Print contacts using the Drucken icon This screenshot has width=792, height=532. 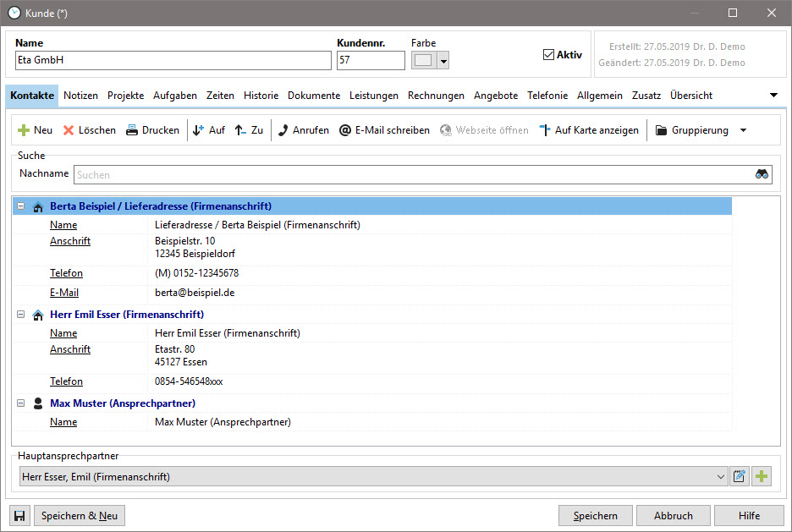pyautogui.click(x=132, y=130)
